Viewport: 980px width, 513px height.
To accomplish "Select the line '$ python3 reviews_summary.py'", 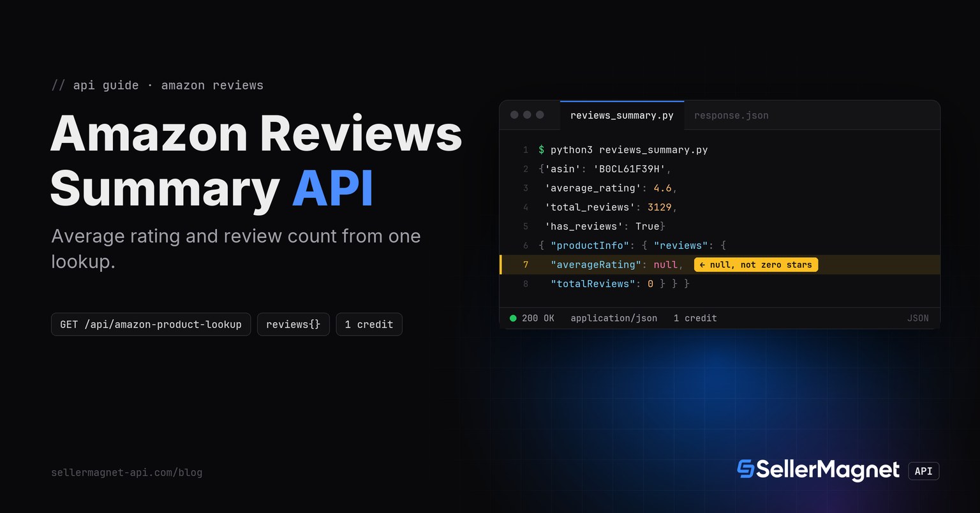I will coord(623,150).
